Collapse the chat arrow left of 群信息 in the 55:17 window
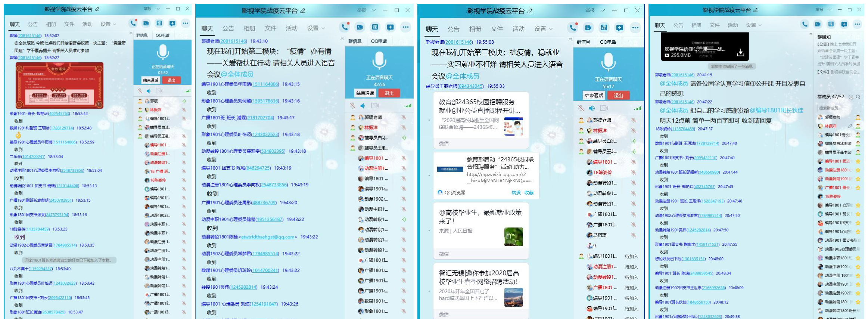This screenshot has width=868, height=319. point(570,40)
